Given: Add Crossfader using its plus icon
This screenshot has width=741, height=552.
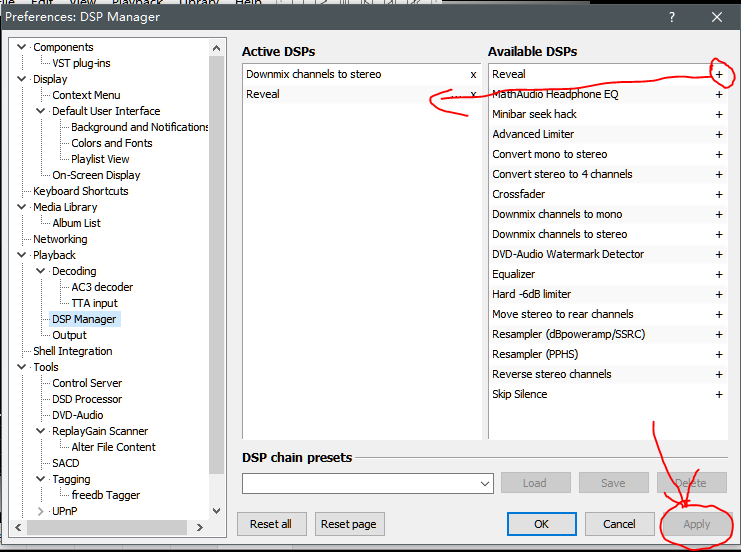Looking at the screenshot, I should pyautogui.click(x=718, y=194).
